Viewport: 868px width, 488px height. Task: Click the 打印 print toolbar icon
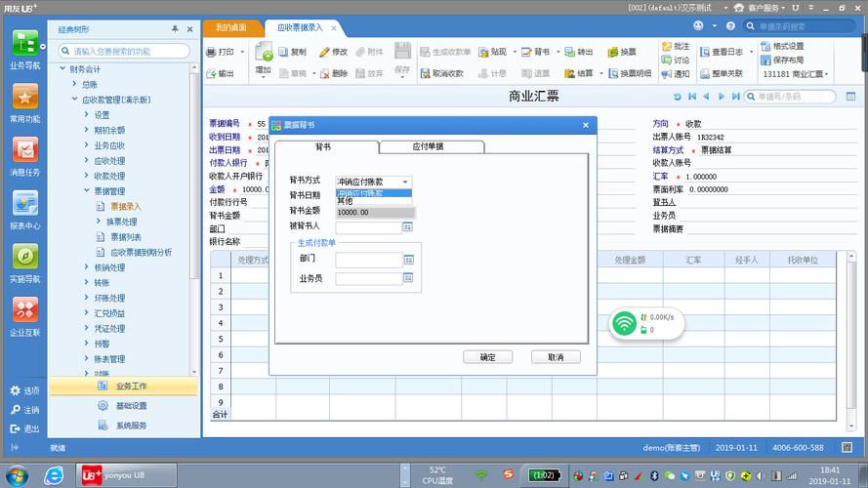[211, 52]
